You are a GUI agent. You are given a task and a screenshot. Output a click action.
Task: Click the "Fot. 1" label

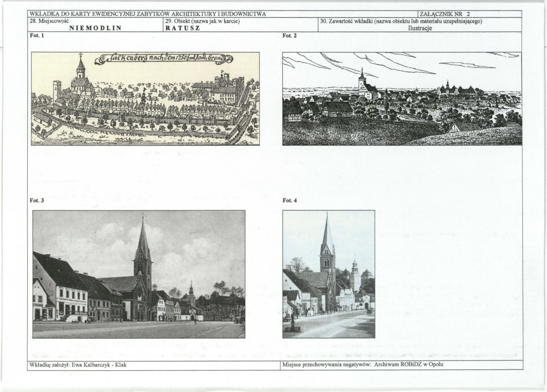pos(37,35)
